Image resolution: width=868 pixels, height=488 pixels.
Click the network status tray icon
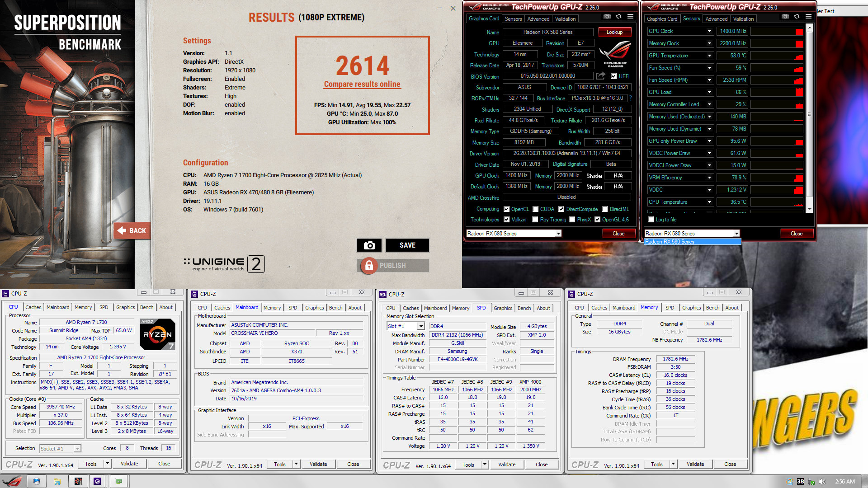811,482
